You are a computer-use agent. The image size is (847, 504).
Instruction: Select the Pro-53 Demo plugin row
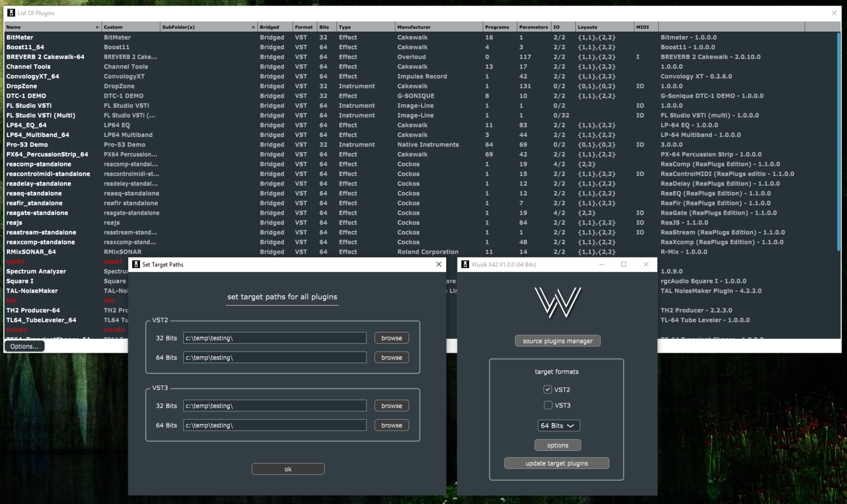pyautogui.click(x=421, y=144)
